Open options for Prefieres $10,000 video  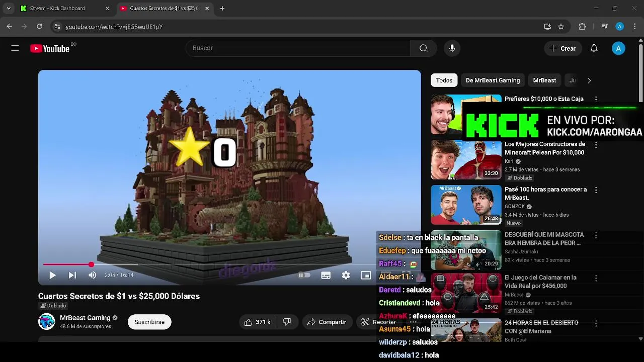(x=596, y=100)
